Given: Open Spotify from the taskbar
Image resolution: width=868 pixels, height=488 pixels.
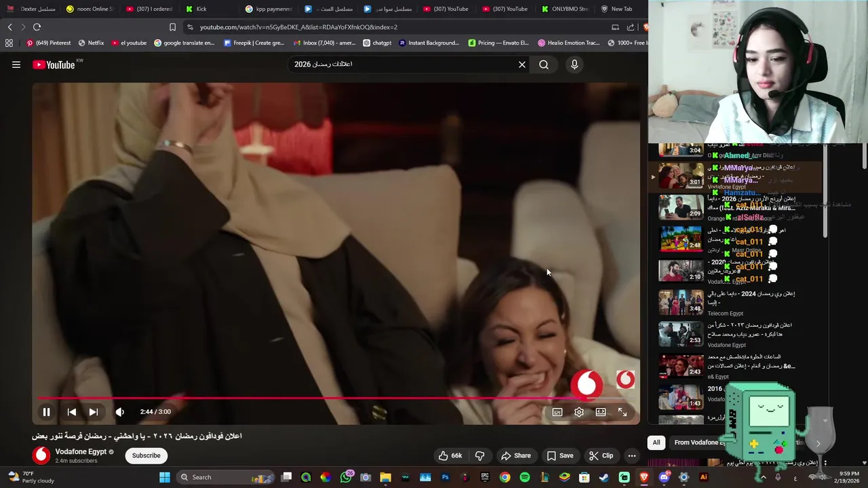Looking at the screenshot, I should tap(525, 477).
